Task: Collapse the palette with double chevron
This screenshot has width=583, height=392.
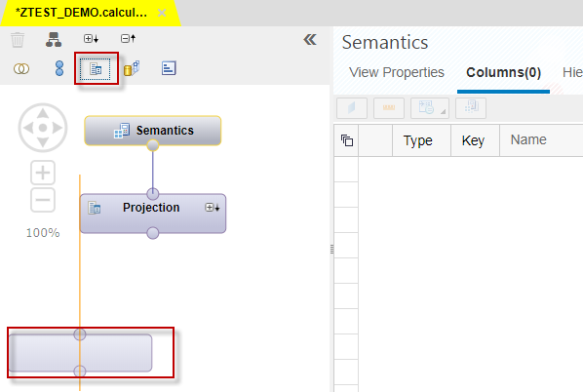Action: point(310,39)
